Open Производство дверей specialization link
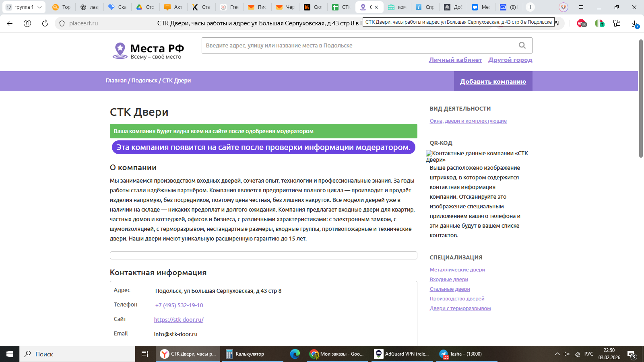This screenshot has width=644, height=362. coord(457,299)
